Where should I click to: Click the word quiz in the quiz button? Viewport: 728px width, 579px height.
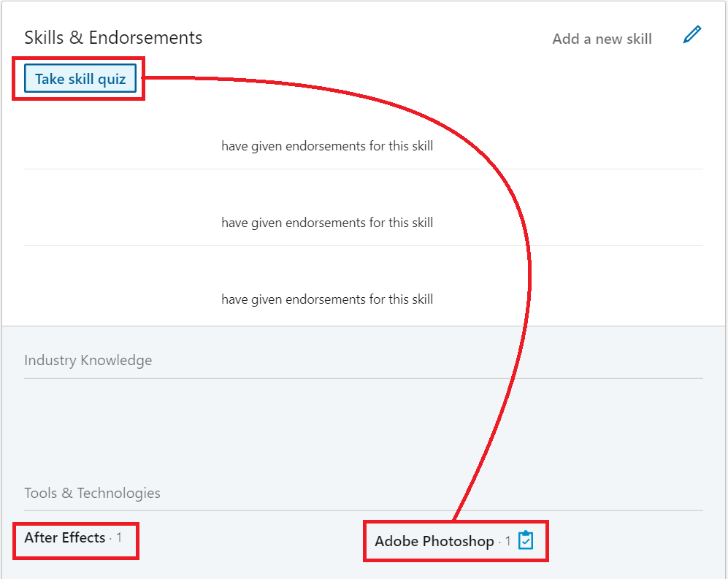click(112, 79)
